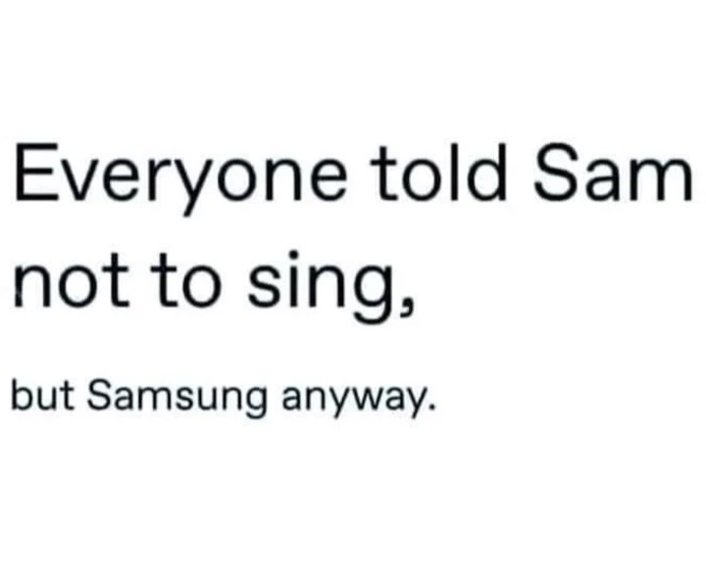This screenshot has width=706, height=588.
Task: Click the capital "E" in "Everyone"
Action: tap(33, 172)
